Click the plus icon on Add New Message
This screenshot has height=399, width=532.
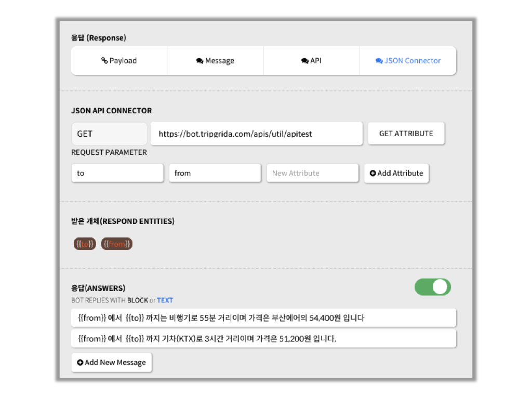pyautogui.click(x=80, y=362)
